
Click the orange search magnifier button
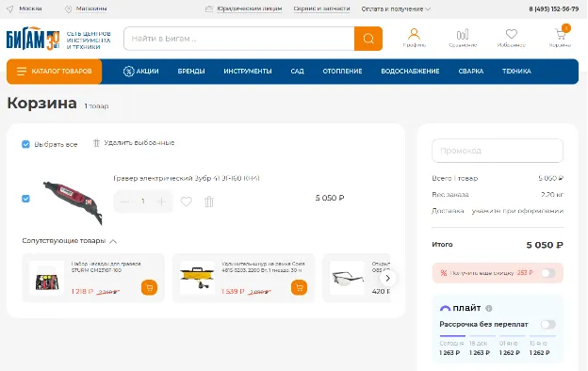tap(368, 39)
